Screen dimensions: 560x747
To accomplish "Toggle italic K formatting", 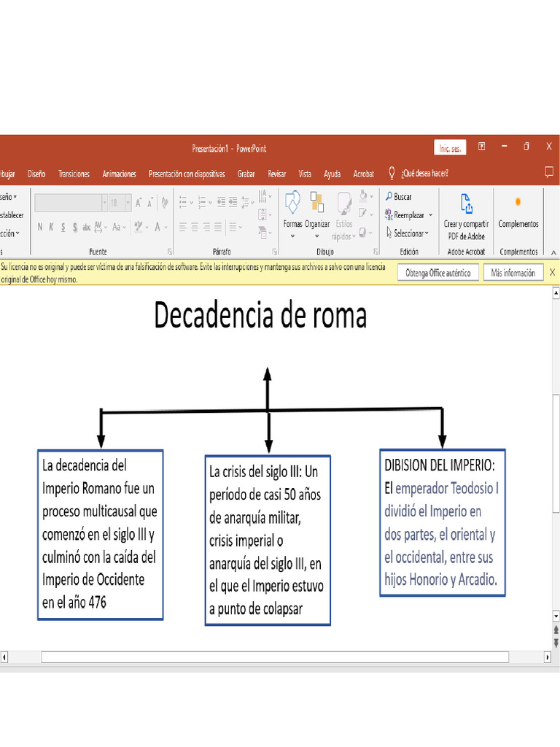I will point(52,228).
